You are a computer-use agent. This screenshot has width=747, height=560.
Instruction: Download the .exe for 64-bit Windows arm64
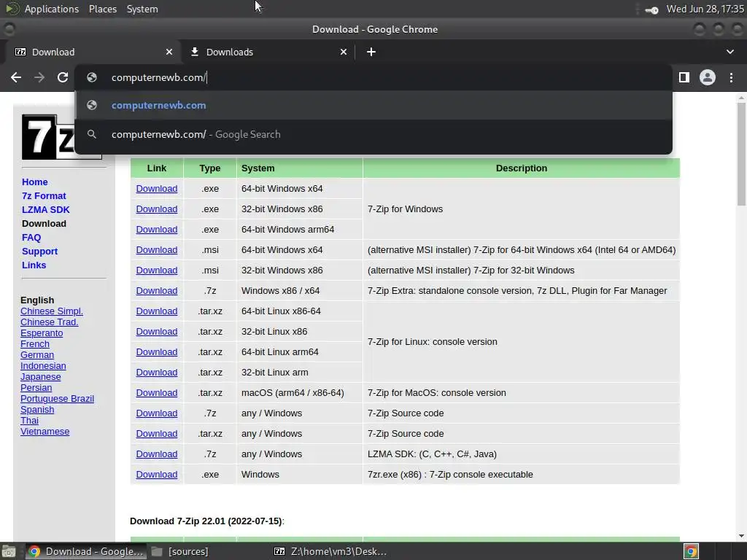[157, 230]
